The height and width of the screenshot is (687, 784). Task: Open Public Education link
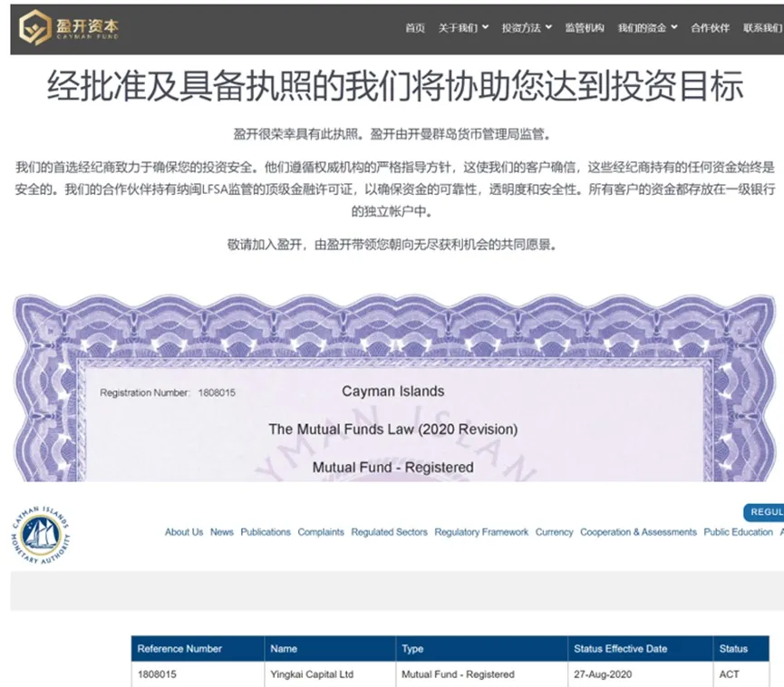point(739,532)
